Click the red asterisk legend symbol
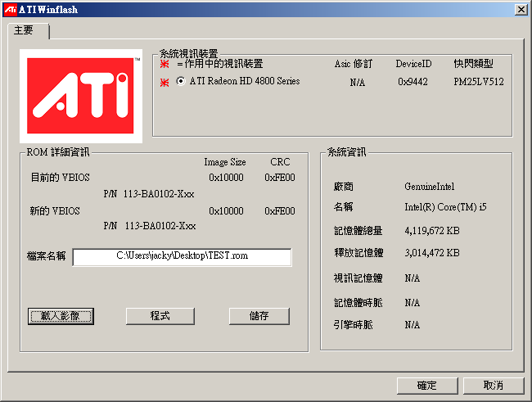The height and width of the screenshot is (402, 532). click(165, 64)
